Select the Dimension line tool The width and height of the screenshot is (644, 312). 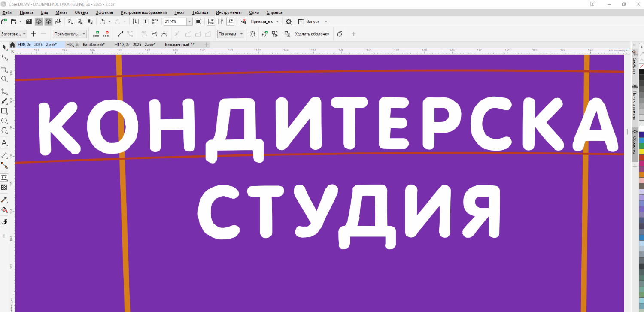pyautogui.click(x=4, y=155)
